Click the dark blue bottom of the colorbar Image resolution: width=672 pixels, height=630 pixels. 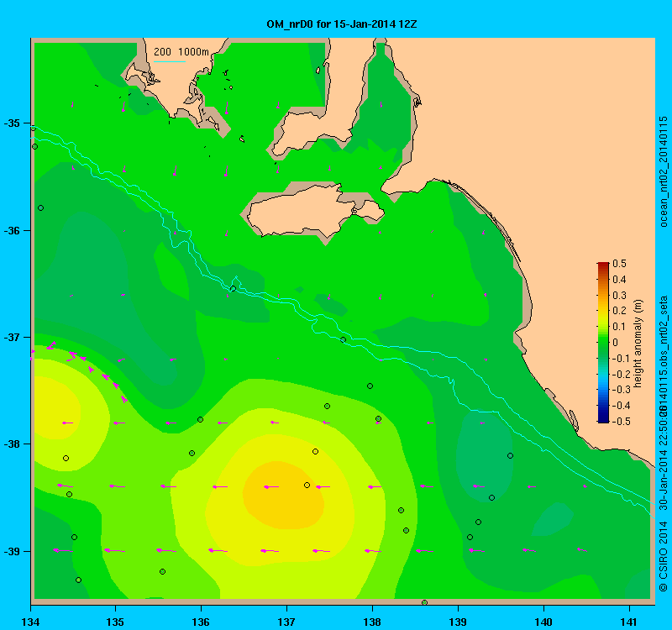click(603, 418)
